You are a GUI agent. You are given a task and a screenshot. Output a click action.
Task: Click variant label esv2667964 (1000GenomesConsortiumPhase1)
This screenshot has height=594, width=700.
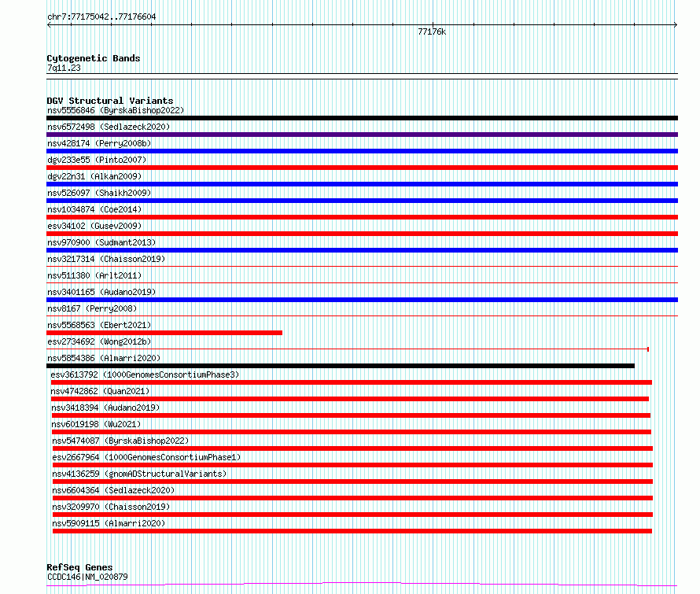point(146,457)
